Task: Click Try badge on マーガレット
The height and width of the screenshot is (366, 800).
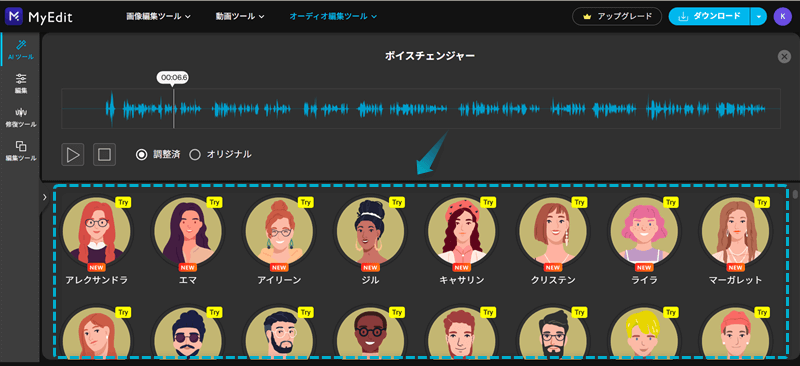Action: point(762,202)
